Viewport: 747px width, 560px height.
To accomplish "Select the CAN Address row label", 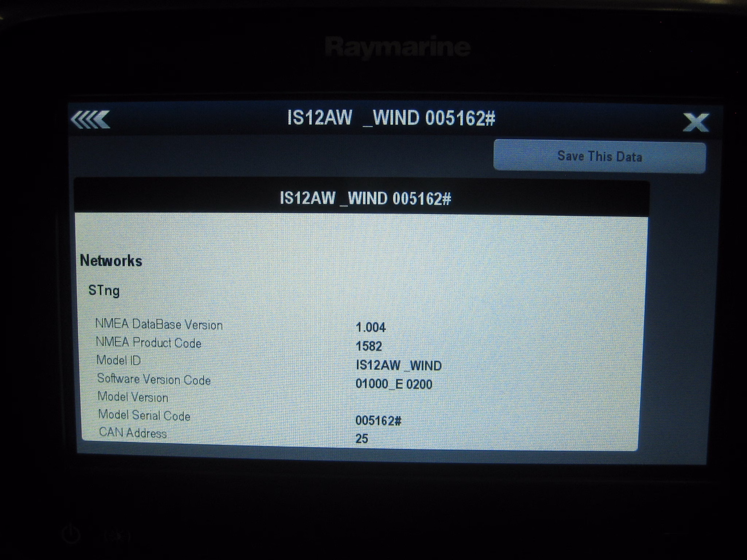I will pyautogui.click(x=133, y=433).
